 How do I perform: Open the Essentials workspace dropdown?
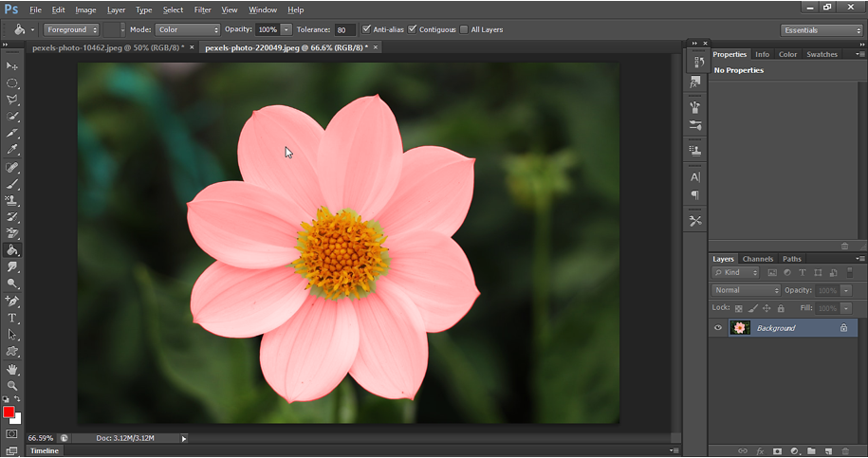coord(822,29)
